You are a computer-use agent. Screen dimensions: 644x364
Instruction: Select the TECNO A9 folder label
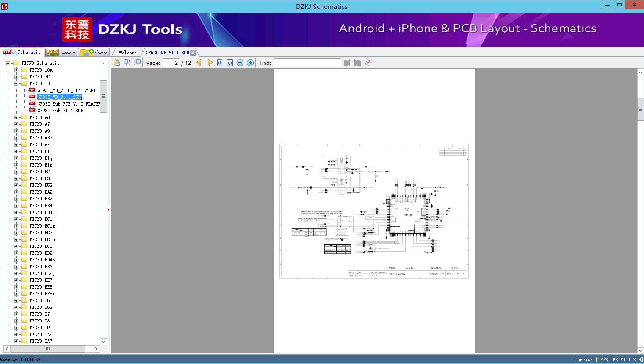[x=39, y=131]
